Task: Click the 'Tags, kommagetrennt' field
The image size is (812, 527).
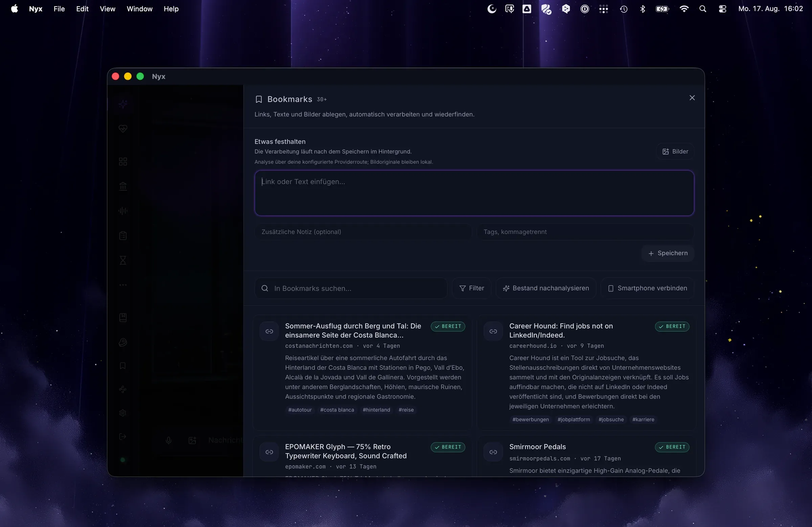Action: click(x=585, y=232)
